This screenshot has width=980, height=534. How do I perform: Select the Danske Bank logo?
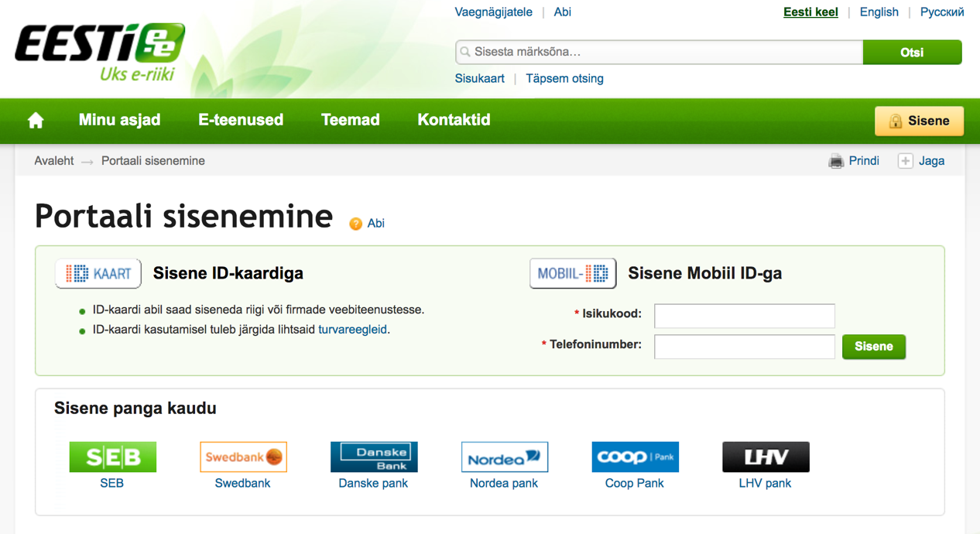click(374, 457)
